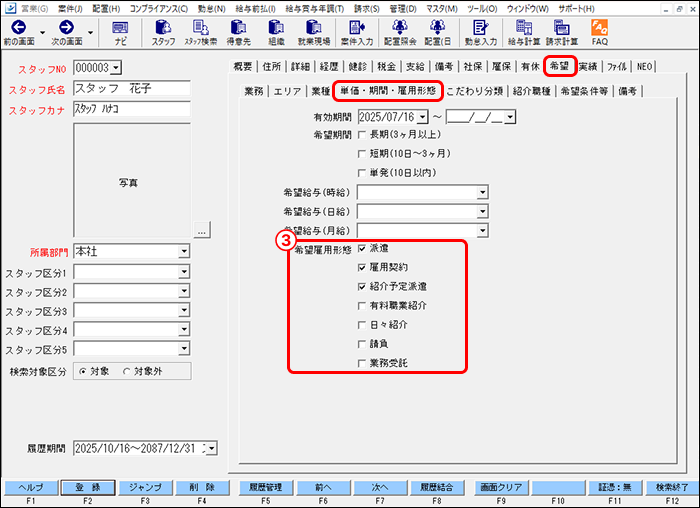
Task: Check the 請負 checkbox
Action: (362, 344)
